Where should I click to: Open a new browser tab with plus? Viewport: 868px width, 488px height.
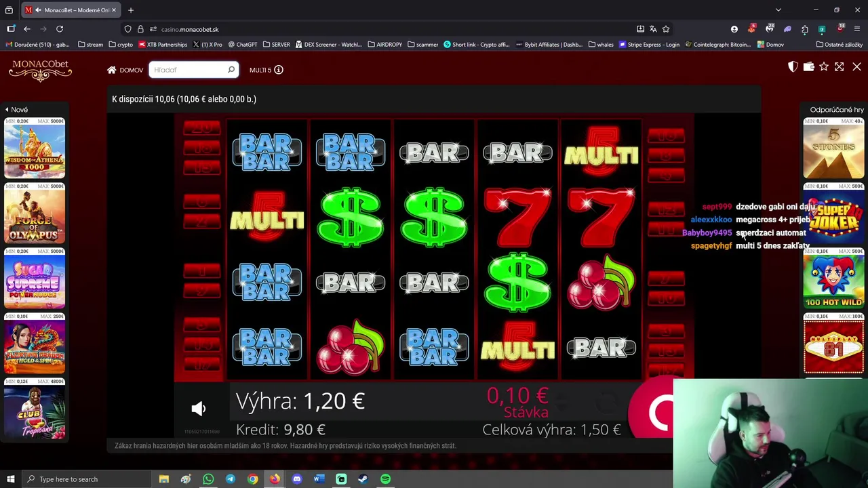tap(131, 10)
